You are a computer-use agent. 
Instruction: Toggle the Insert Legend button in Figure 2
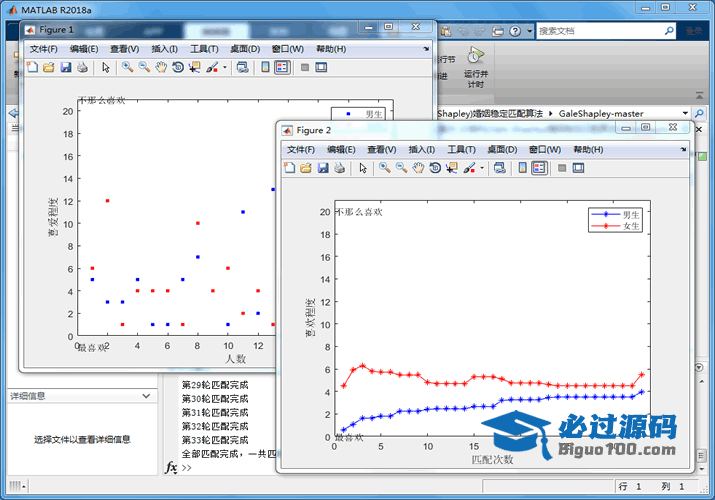click(539, 168)
